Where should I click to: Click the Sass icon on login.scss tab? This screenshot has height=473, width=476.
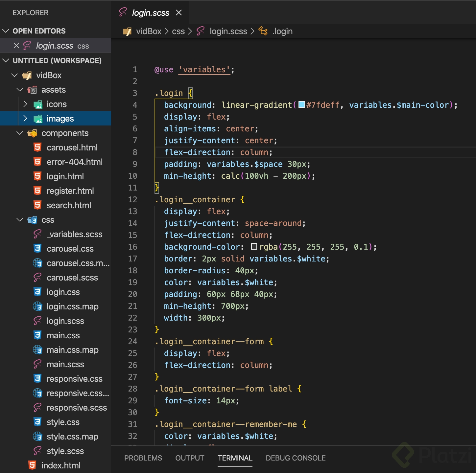tap(123, 12)
